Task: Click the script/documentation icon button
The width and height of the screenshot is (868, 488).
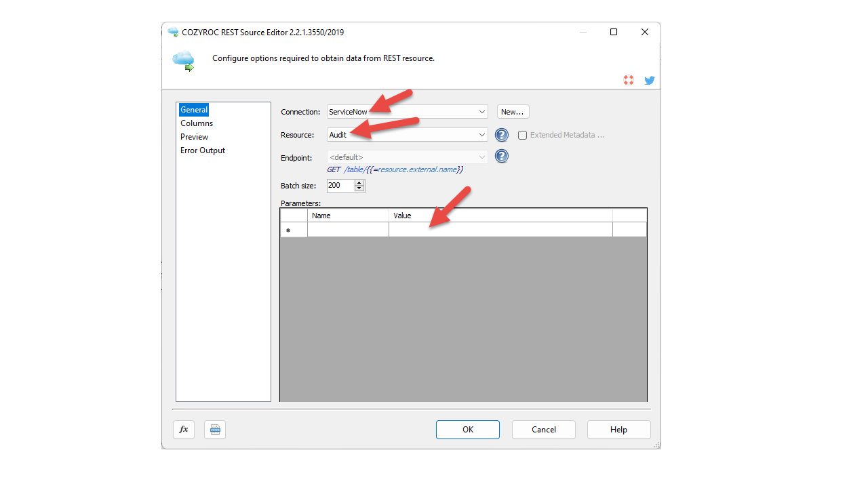Action: (x=215, y=430)
